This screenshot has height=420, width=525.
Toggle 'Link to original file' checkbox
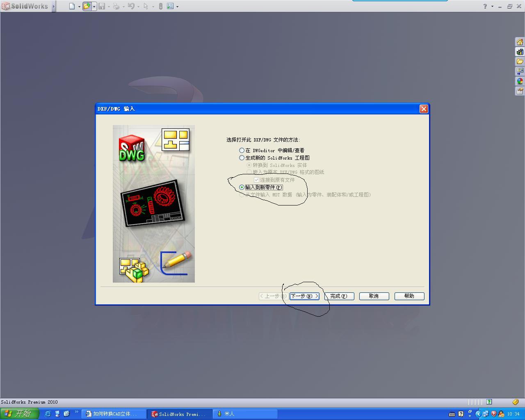coord(257,180)
